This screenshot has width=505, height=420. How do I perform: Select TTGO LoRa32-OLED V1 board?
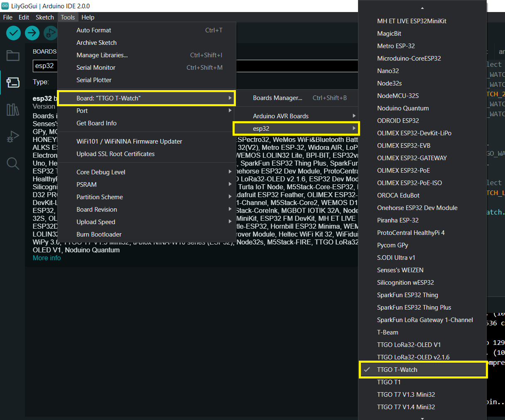click(422, 344)
